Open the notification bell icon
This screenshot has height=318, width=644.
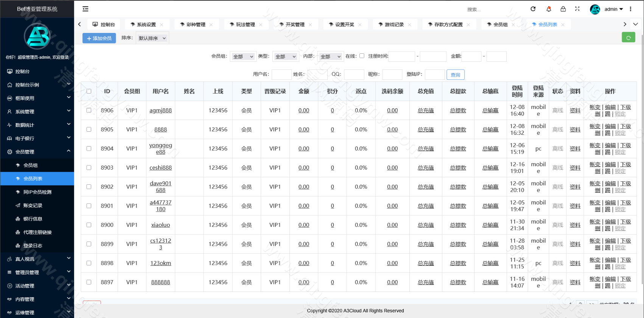(x=549, y=9)
